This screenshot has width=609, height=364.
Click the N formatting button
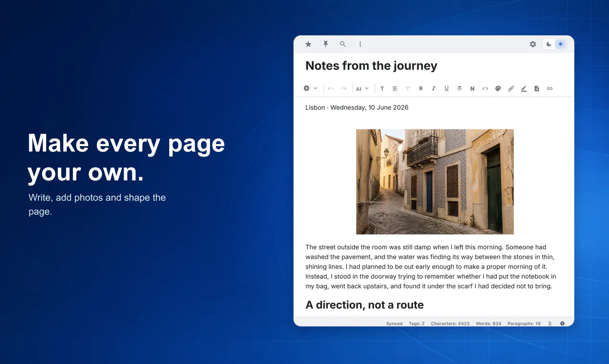point(472,89)
